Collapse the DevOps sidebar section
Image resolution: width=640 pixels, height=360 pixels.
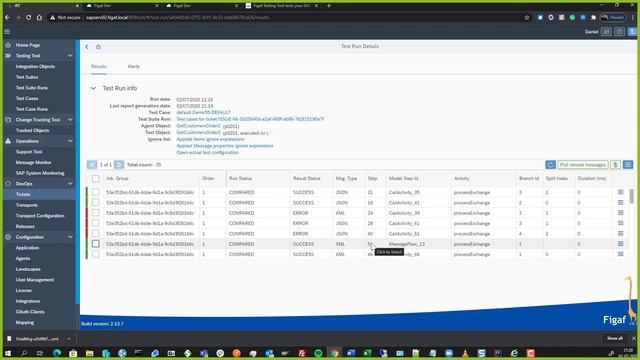(70, 184)
